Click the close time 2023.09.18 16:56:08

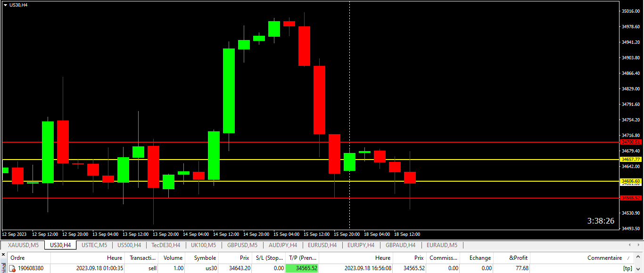(368, 268)
